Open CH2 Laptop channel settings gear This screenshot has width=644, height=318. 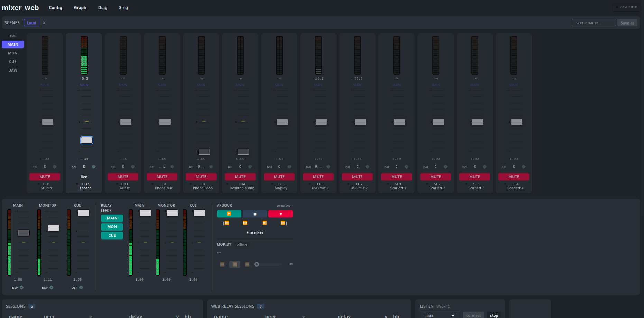(94, 167)
